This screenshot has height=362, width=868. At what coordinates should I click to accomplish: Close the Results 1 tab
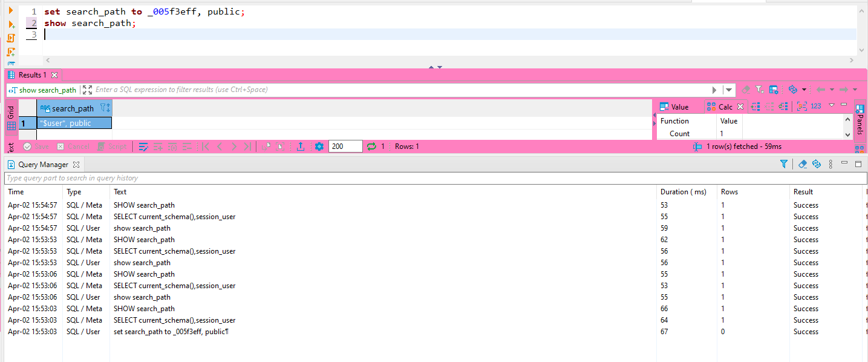54,75
